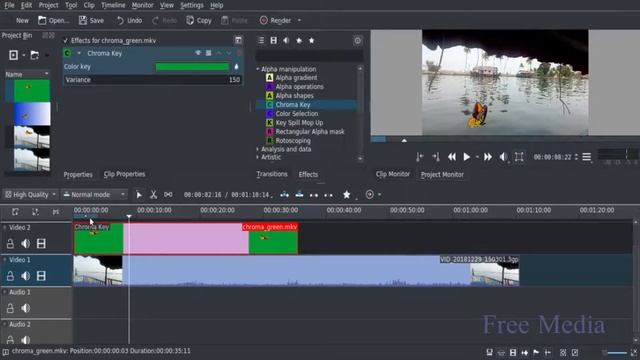This screenshot has width=640, height=360.
Task: Lock the Audio 1 track
Action: (10, 308)
